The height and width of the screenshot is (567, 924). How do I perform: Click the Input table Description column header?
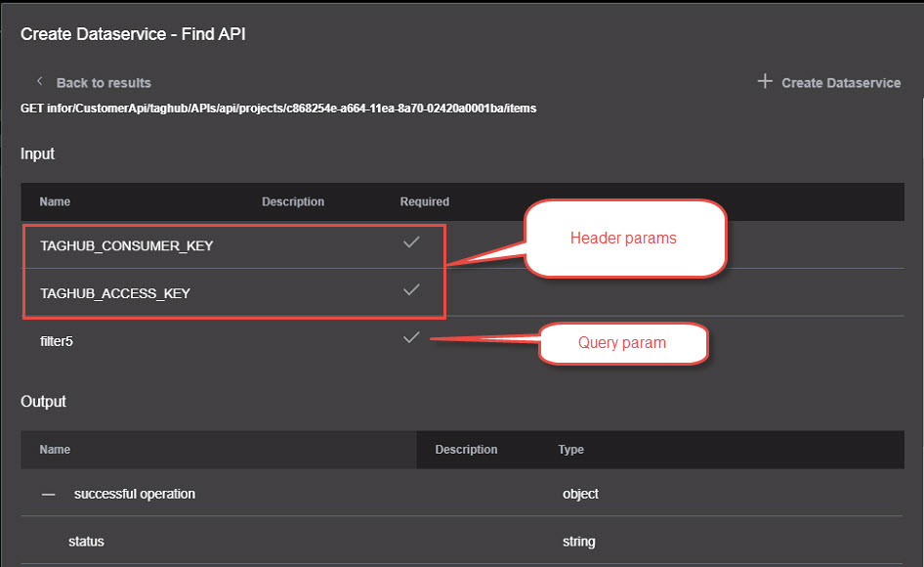coord(293,201)
